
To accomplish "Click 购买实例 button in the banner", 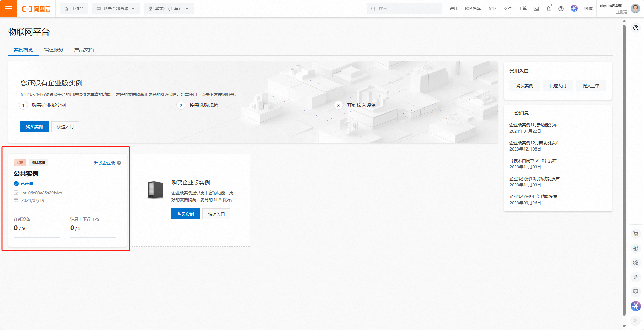I will click(34, 127).
